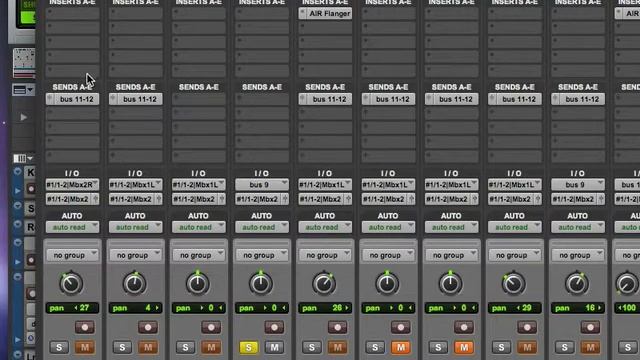This screenshot has height=360, width=640.
Task: Unmute the channel with pan 4
Action: (x=148, y=347)
